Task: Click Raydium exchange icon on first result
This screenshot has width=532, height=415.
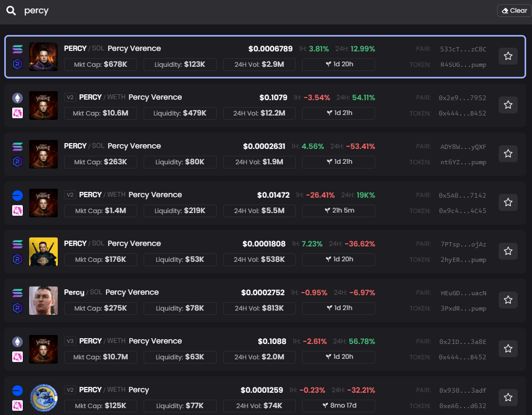Action: click(17, 64)
